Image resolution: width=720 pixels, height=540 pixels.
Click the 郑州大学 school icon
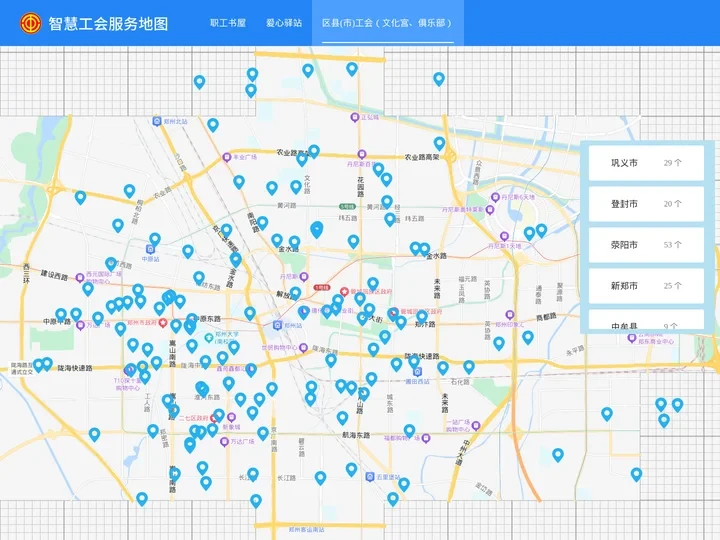tap(208, 338)
